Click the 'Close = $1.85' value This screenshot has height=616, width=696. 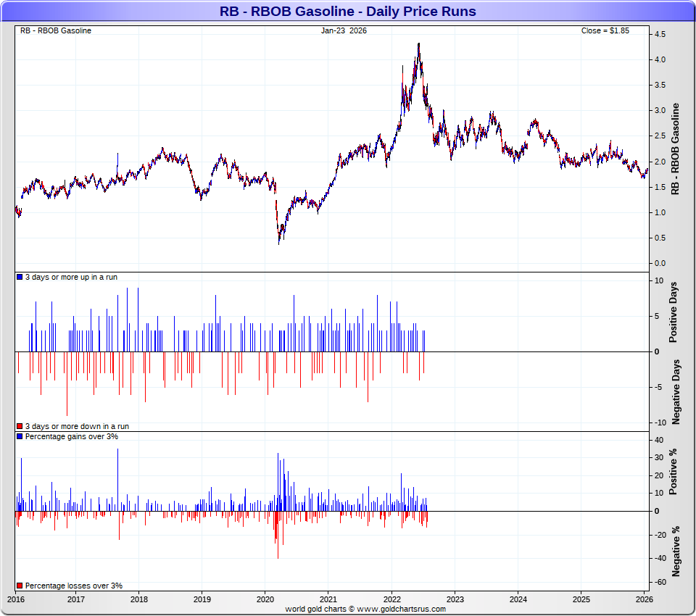coord(605,30)
